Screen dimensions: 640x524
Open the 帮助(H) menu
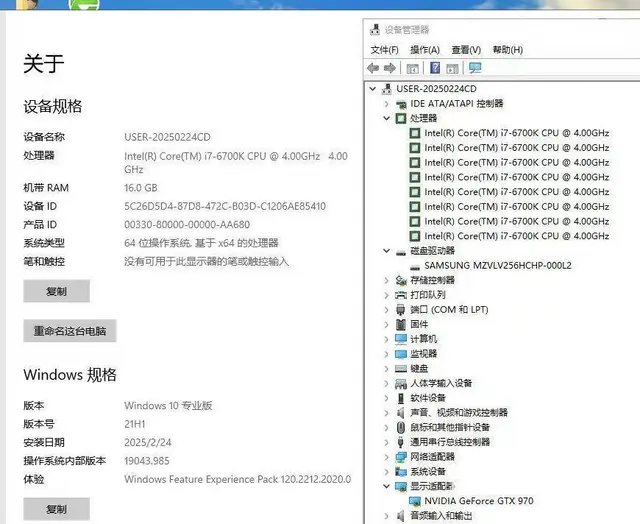tap(508, 50)
